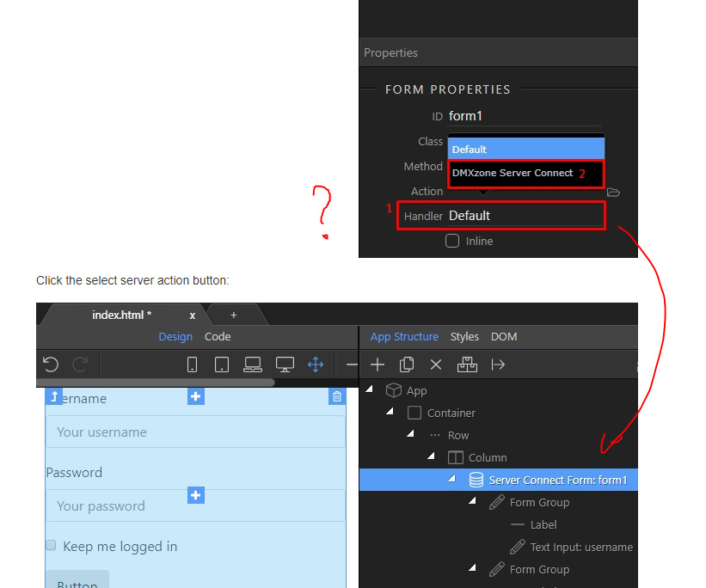
Task: Click the undo arrow in the toolbar
Action: (51, 364)
